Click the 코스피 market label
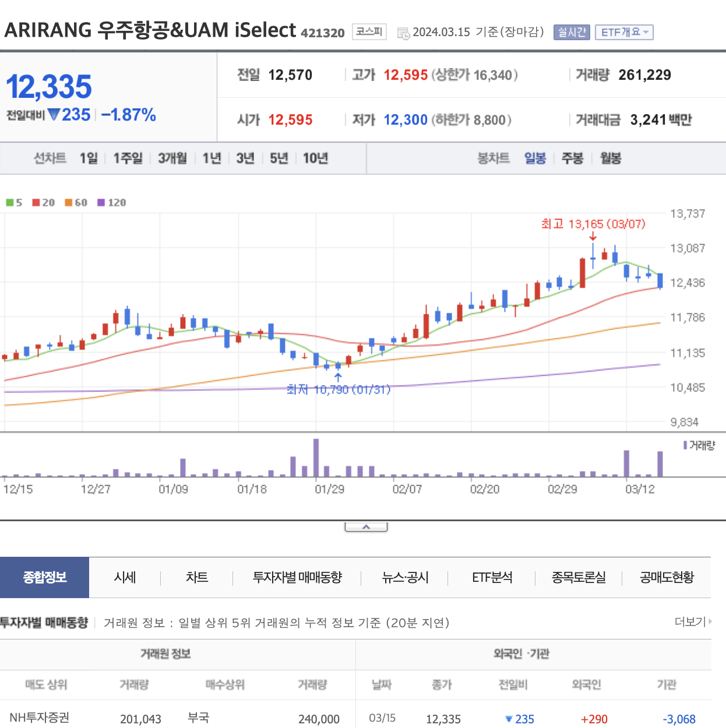This screenshot has width=726, height=728. 369,31
